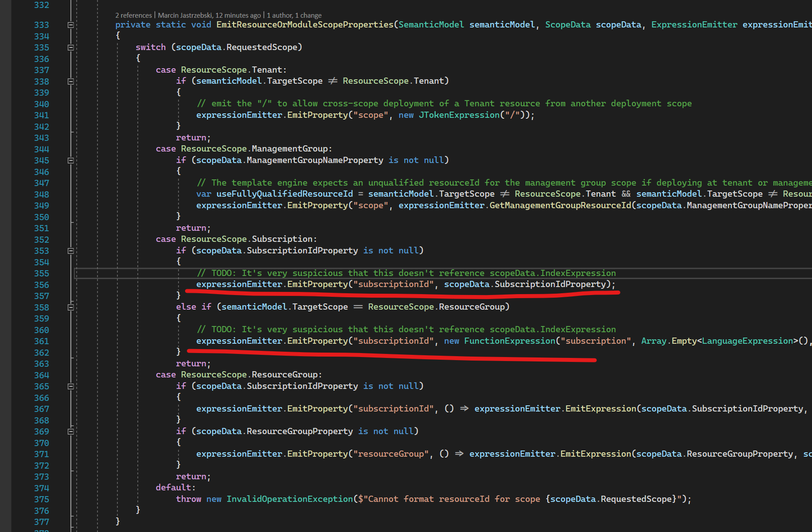Image resolution: width=812 pixels, height=532 pixels.
Task: Collapse the ResourceGroupProperty if block on line 369
Action: pyautogui.click(x=70, y=431)
